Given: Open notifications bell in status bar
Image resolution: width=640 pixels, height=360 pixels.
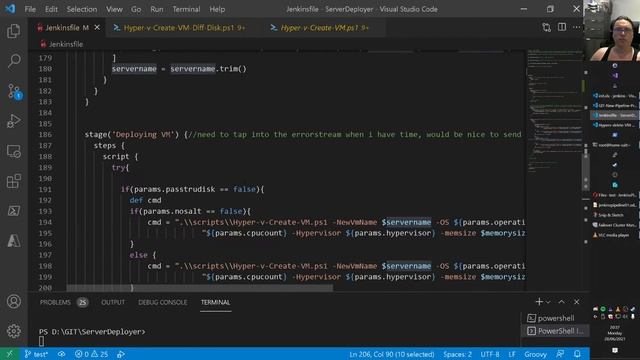Looking at the screenshot, I should pyautogui.click(x=577, y=354).
